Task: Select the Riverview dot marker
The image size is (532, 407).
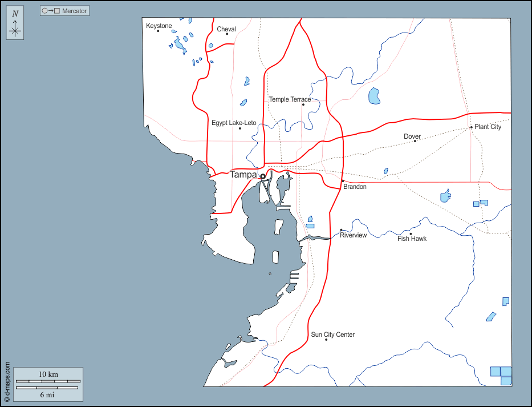Action: pos(341,230)
